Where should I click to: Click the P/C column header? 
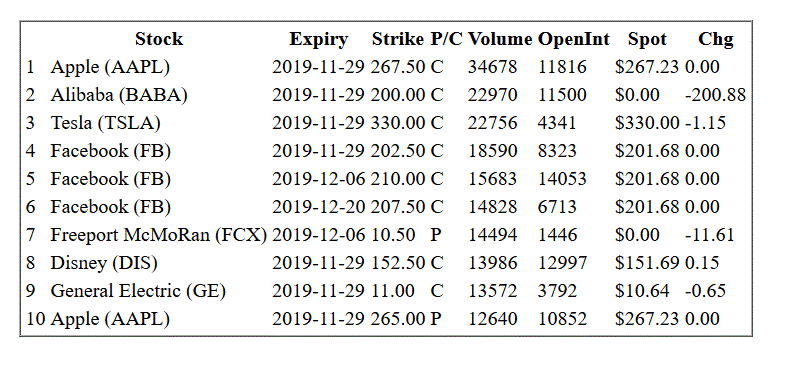(447, 39)
